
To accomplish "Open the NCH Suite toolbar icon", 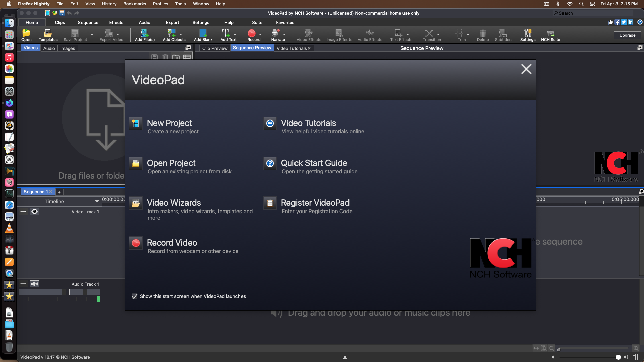I will click(x=550, y=35).
